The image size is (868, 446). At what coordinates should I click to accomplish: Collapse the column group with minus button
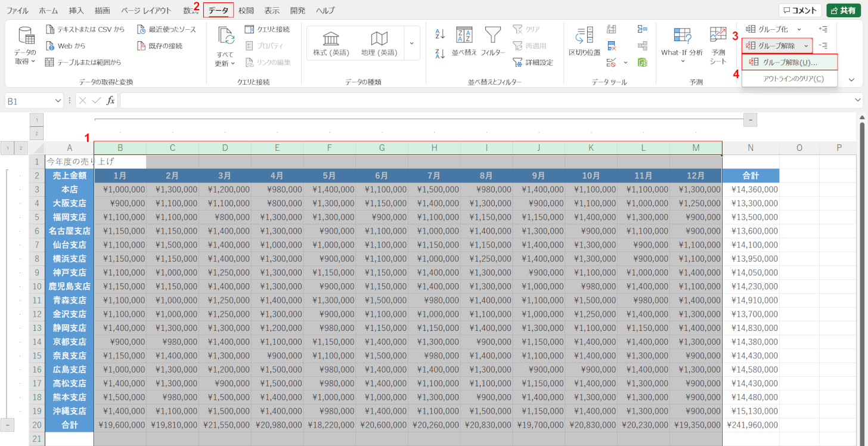(751, 120)
